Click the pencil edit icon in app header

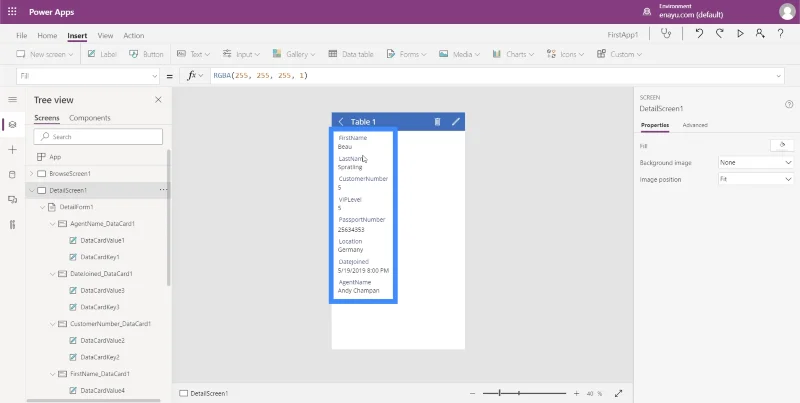coord(456,121)
